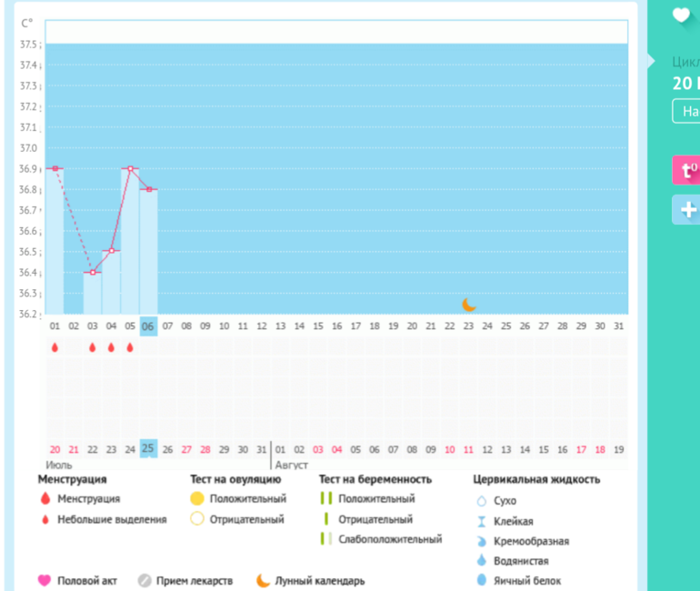Click the positive ovulation test yellow circle

[x=196, y=498]
